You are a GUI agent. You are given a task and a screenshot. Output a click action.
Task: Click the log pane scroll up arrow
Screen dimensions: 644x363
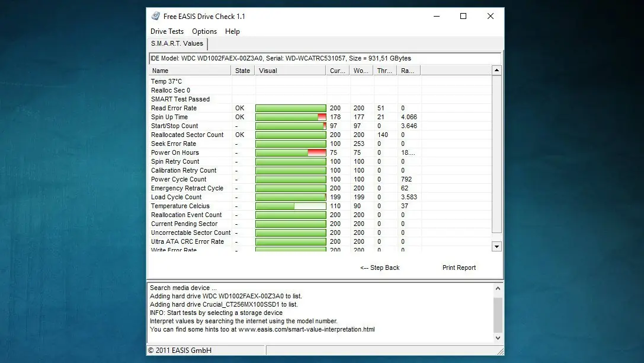(x=498, y=289)
